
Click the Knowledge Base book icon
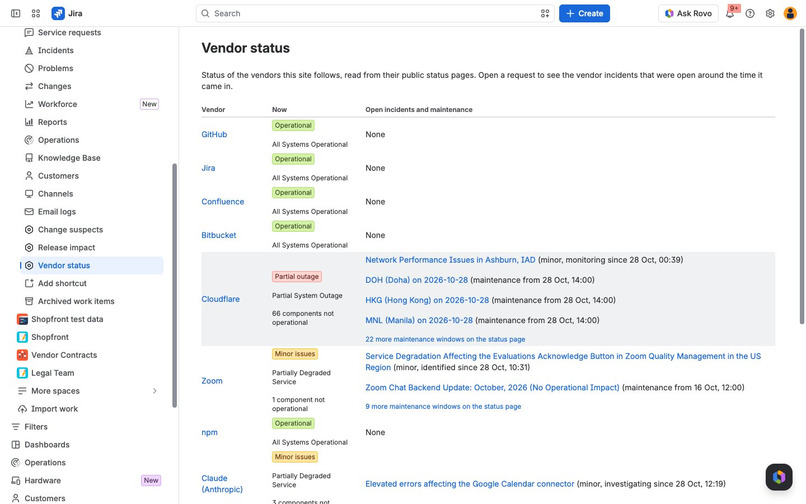point(29,158)
